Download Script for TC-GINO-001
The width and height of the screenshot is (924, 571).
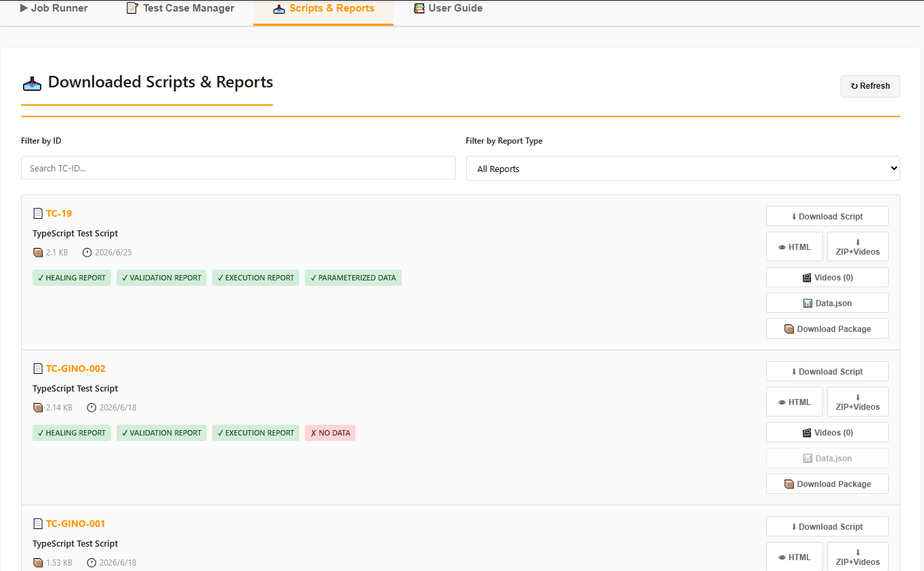point(827,527)
